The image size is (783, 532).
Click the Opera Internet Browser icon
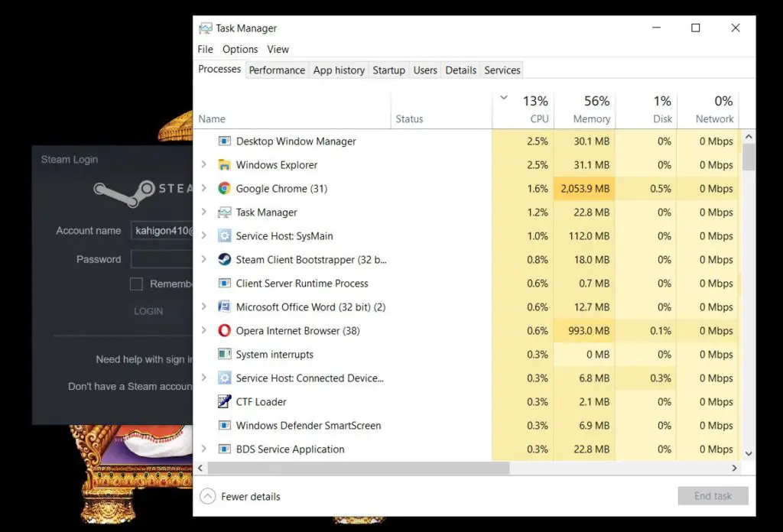225,331
